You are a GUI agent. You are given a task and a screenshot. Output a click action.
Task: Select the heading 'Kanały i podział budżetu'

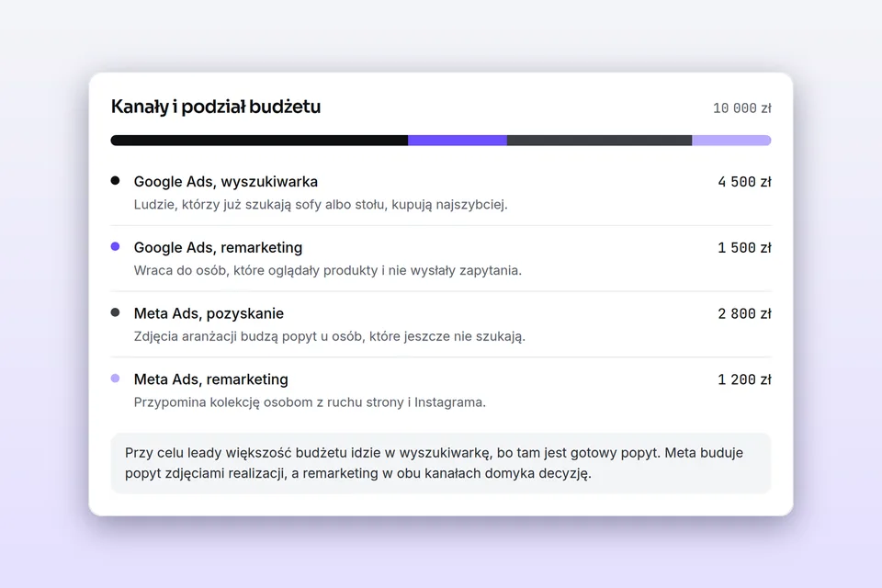pos(215,107)
